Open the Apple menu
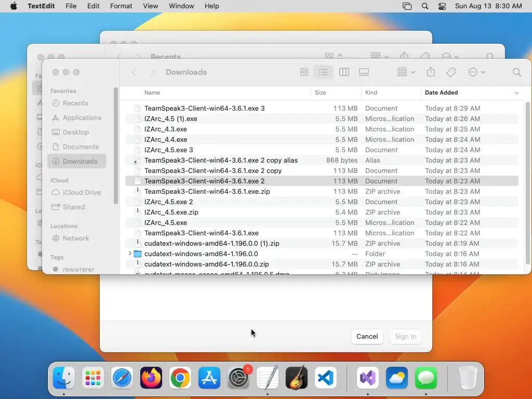Viewport: 532px width, 399px height. [x=14, y=6]
